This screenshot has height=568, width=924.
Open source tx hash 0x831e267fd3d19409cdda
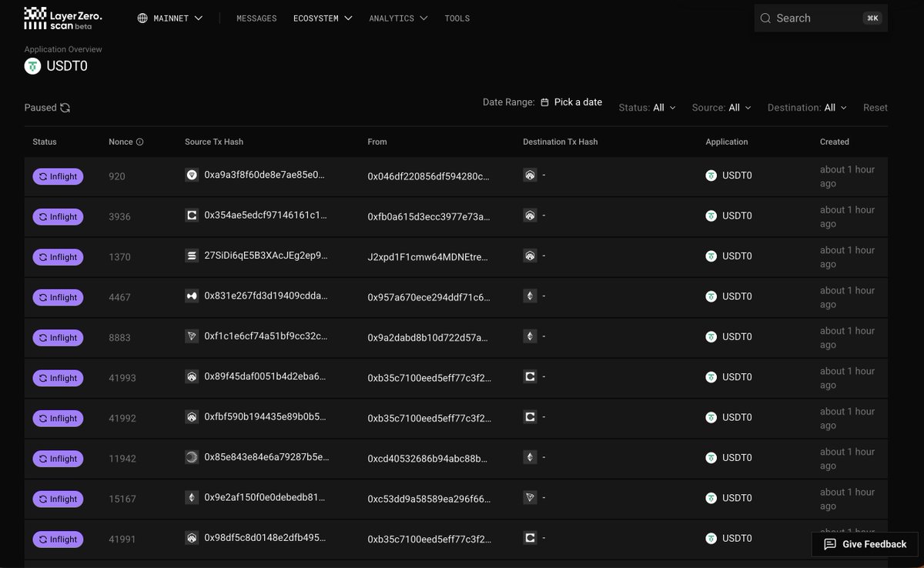(266, 296)
